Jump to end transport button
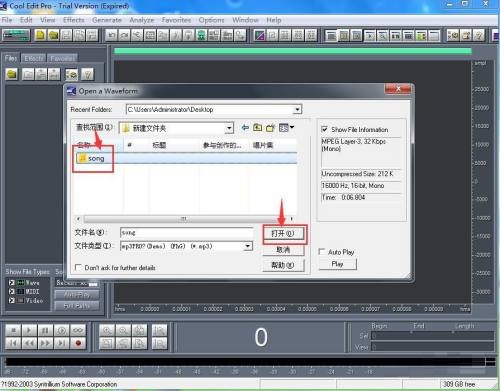 (62, 343)
